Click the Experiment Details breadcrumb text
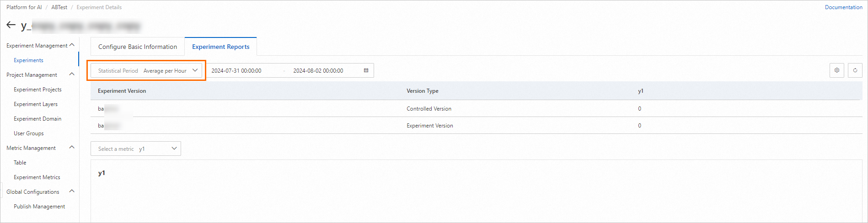This screenshot has height=223, width=868. click(x=99, y=7)
